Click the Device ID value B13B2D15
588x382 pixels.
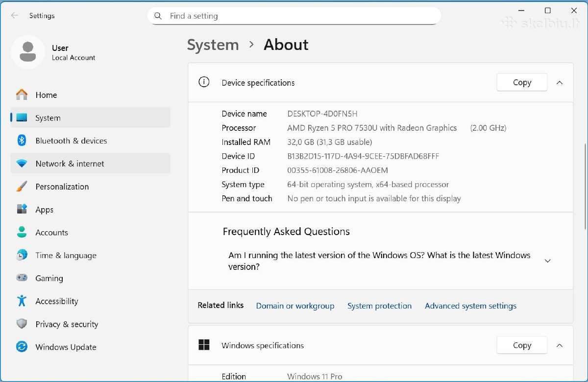363,156
